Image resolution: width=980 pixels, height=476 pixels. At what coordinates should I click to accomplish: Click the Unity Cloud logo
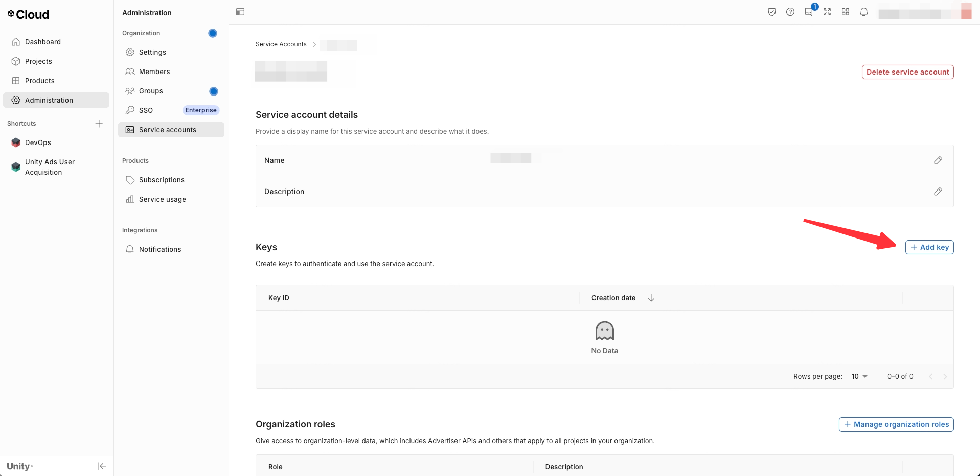click(x=29, y=14)
